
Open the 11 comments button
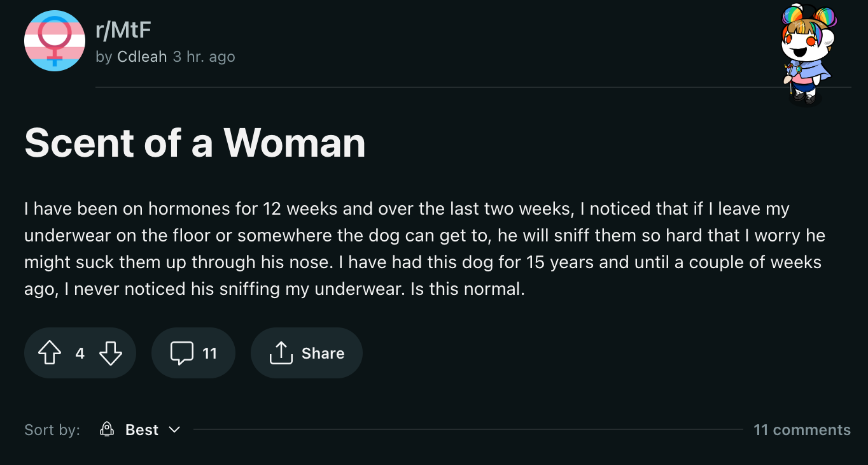coord(193,353)
